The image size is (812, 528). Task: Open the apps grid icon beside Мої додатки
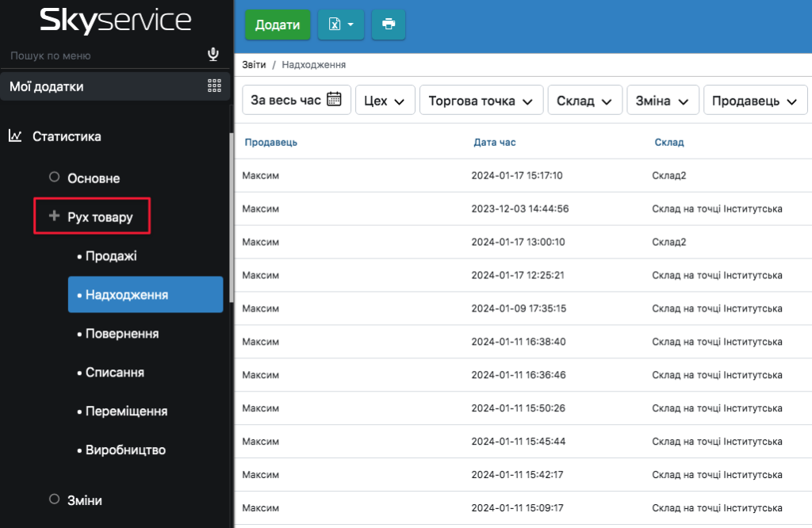click(214, 86)
